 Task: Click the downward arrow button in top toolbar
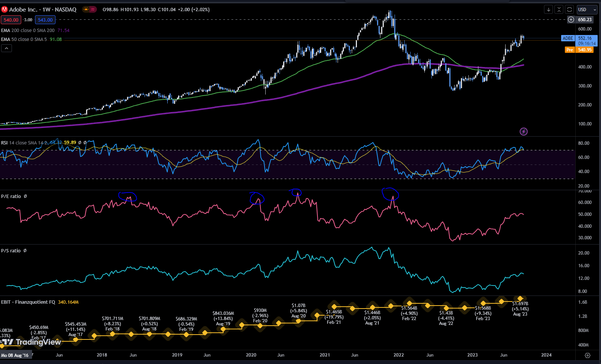(548, 10)
